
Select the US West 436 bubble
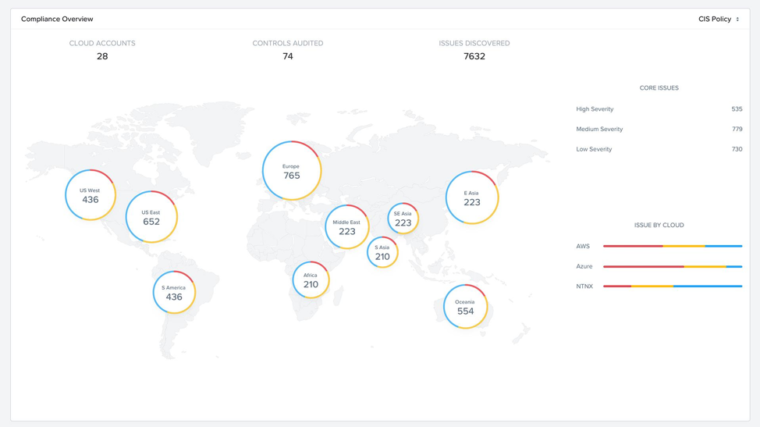pyautogui.click(x=91, y=195)
